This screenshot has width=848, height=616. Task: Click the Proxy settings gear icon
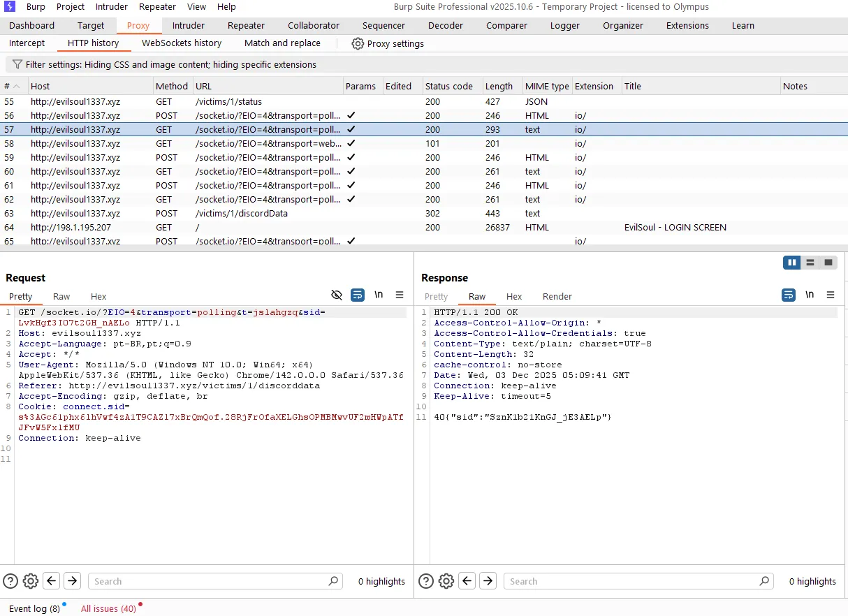click(x=358, y=43)
